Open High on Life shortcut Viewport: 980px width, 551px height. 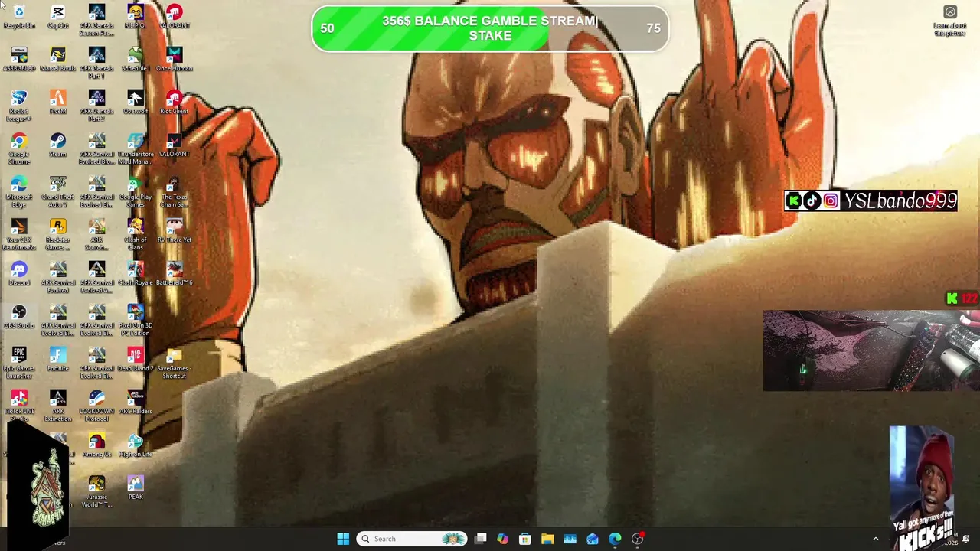[136, 445]
